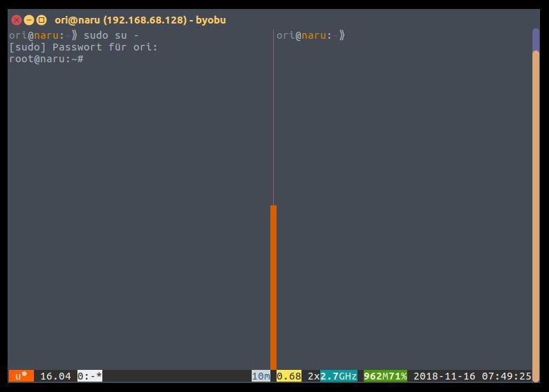Click the yellow 0.68 load average
This screenshot has height=392, width=549.
(x=289, y=376)
